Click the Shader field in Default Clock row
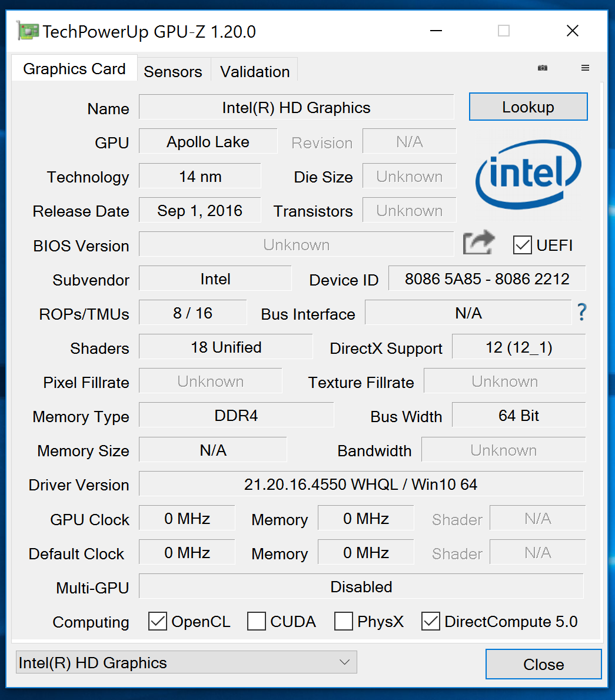Image resolution: width=615 pixels, height=700 pixels. click(538, 552)
